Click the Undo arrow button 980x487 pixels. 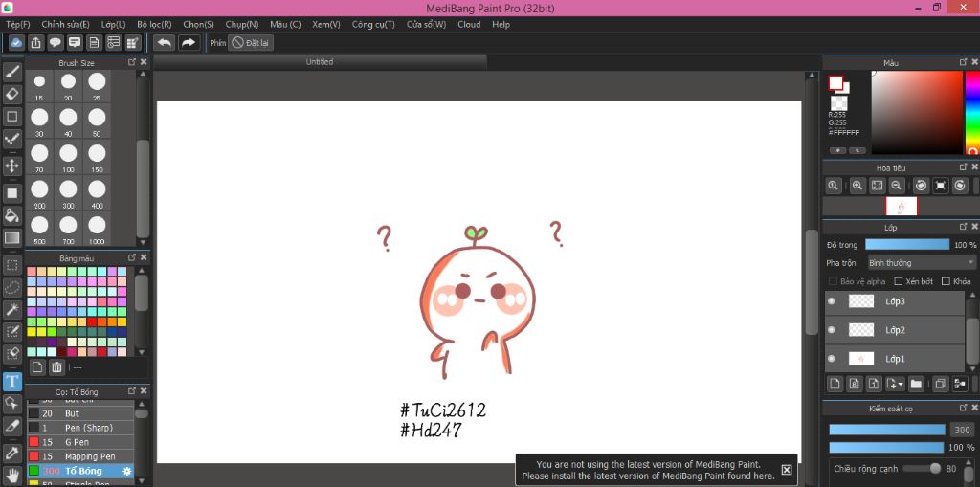[165, 42]
